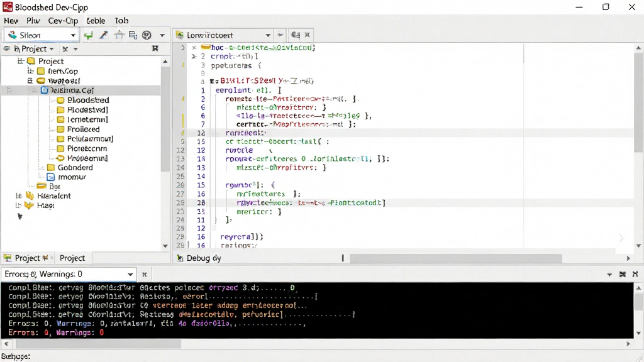Close the output panel with its corner X
This screenshot has height=362, width=644.
[x=635, y=274]
